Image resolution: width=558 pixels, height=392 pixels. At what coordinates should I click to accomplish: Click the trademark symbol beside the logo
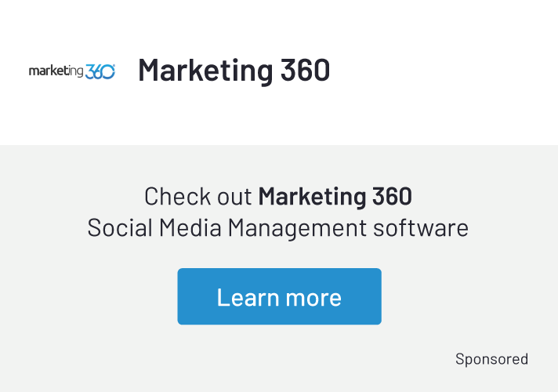[114, 65]
